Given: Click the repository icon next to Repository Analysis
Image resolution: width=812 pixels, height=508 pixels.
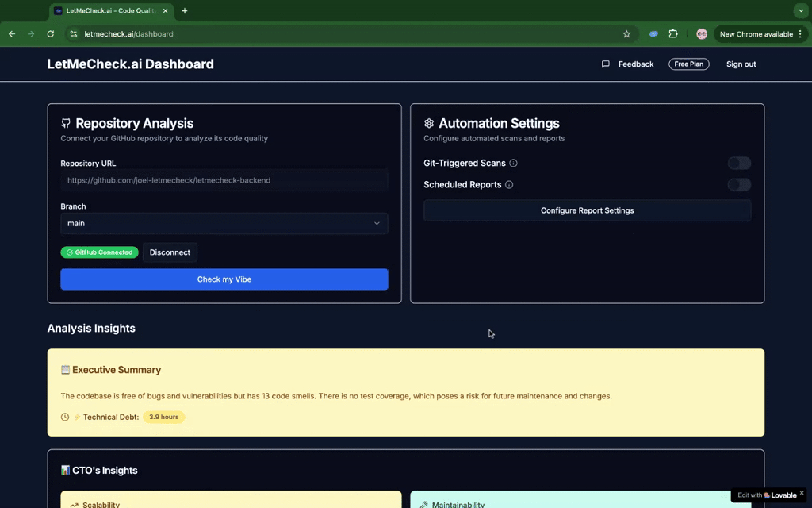Looking at the screenshot, I should tap(65, 123).
